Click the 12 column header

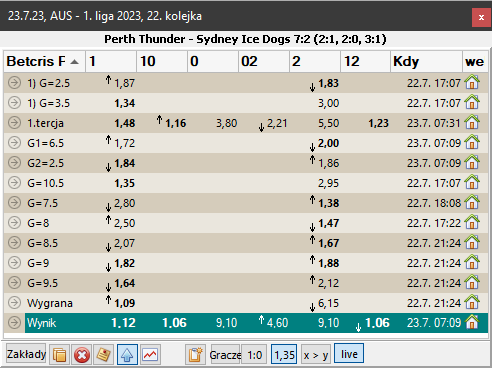(366, 61)
